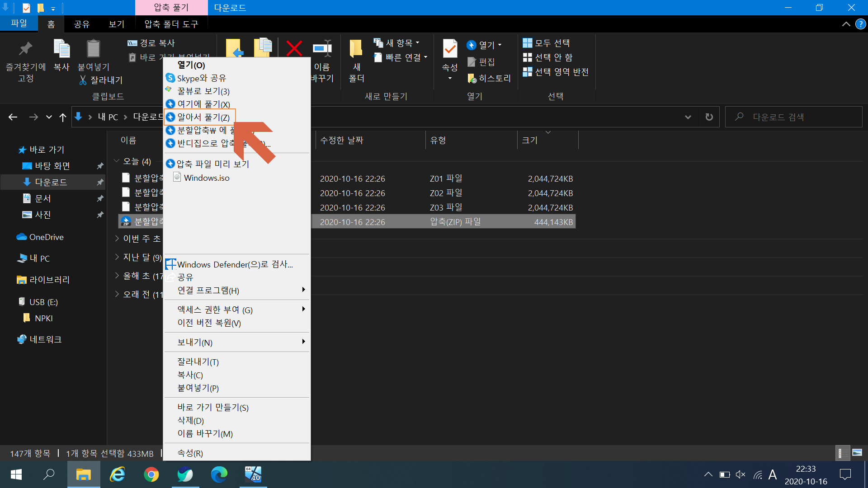Viewport: 868px width, 488px height.
Task: Click the red Delete X icon
Action: pos(294,48)
